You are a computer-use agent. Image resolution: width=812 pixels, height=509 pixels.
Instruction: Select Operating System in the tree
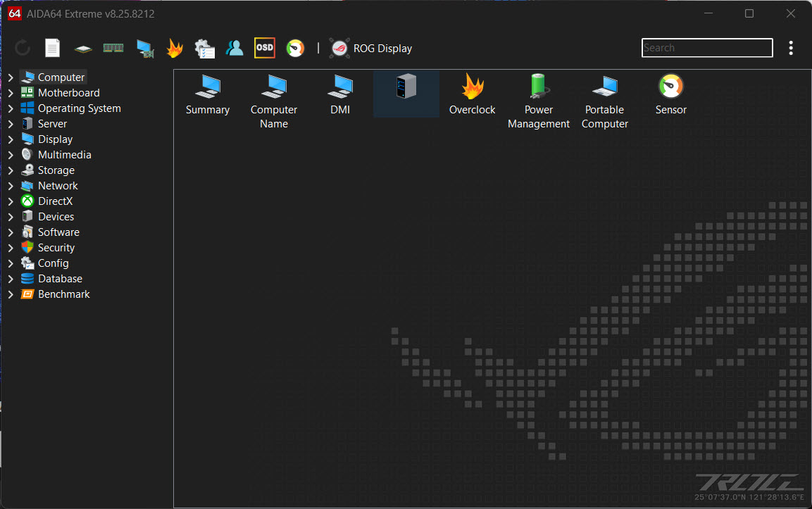pos(80,108)
